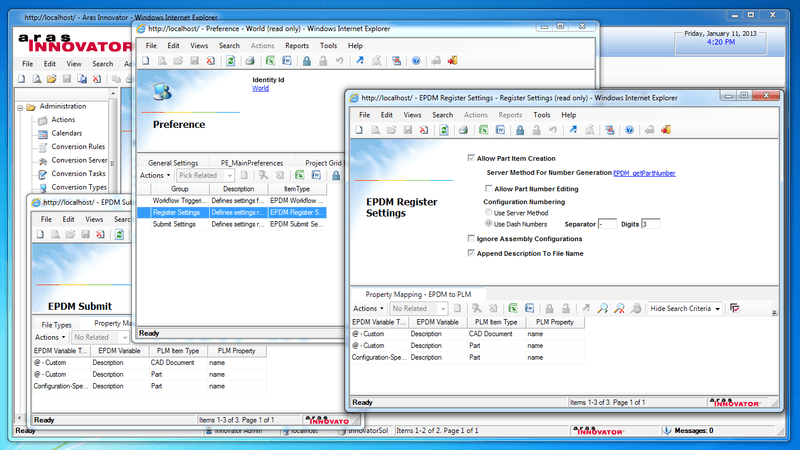This screenshot has width=800, height=450.
Task: Open Reports menu in Preference window
Action: [x=297, y=45]
